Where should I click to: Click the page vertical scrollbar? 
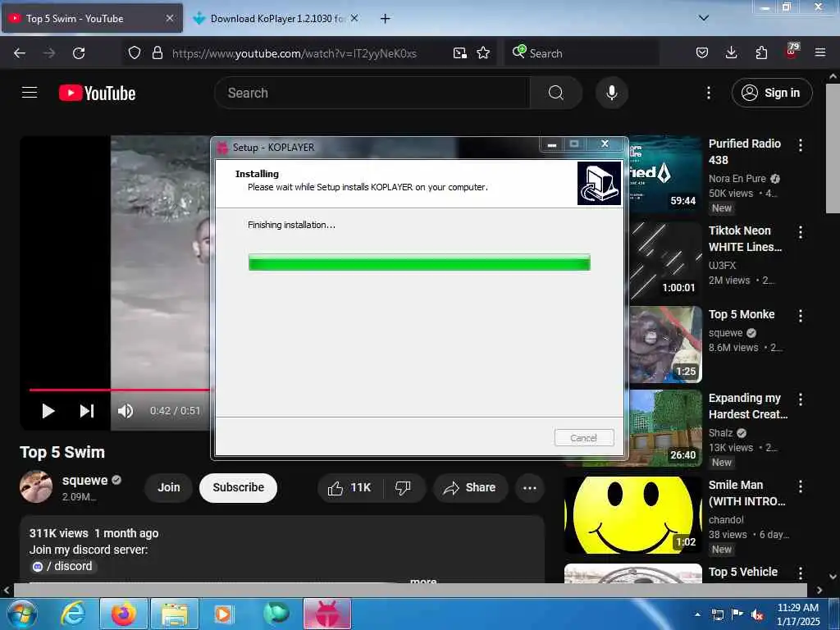[x=833, y=148]
